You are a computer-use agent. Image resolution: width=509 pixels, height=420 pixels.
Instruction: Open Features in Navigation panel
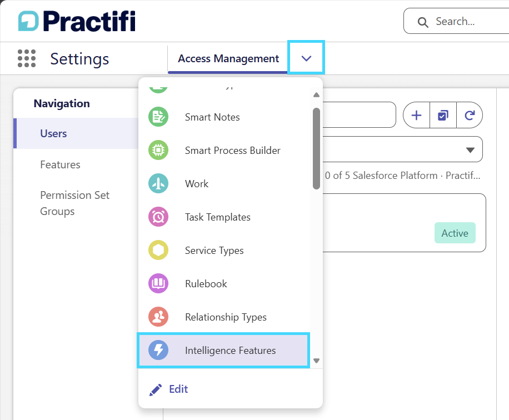coord(60,164)
